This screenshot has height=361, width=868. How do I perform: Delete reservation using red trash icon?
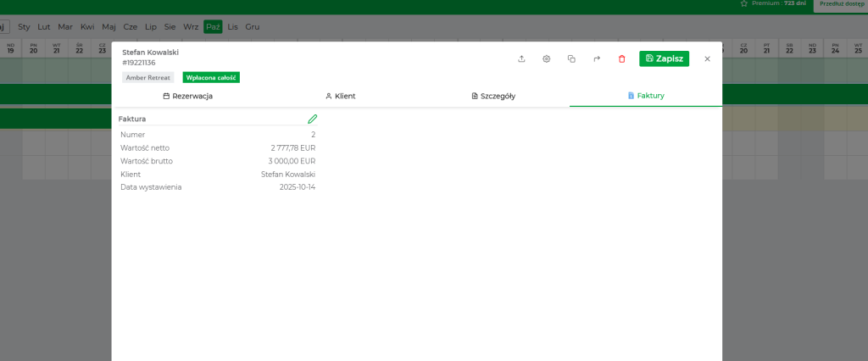point(622,58)
